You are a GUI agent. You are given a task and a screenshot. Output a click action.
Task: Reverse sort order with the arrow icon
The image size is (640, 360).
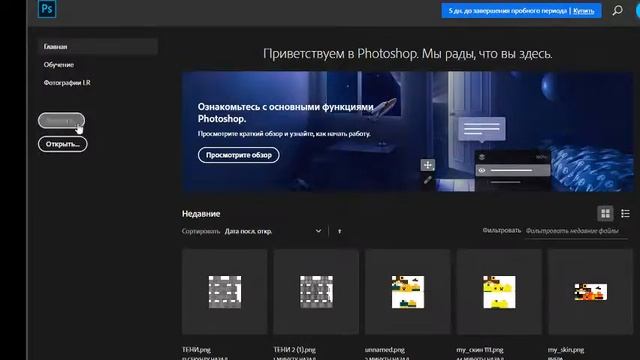tap(340, 231)
